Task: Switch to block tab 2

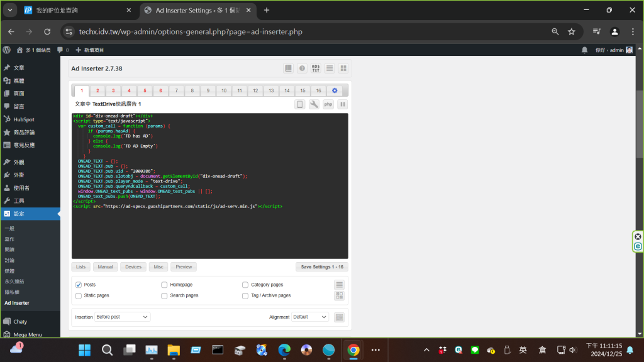Action: pyautogui.click(x=97, y=90)
